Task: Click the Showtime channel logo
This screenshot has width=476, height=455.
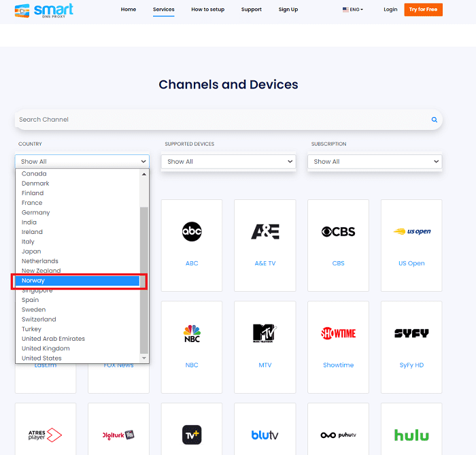Action: click(x=338, y=333)
